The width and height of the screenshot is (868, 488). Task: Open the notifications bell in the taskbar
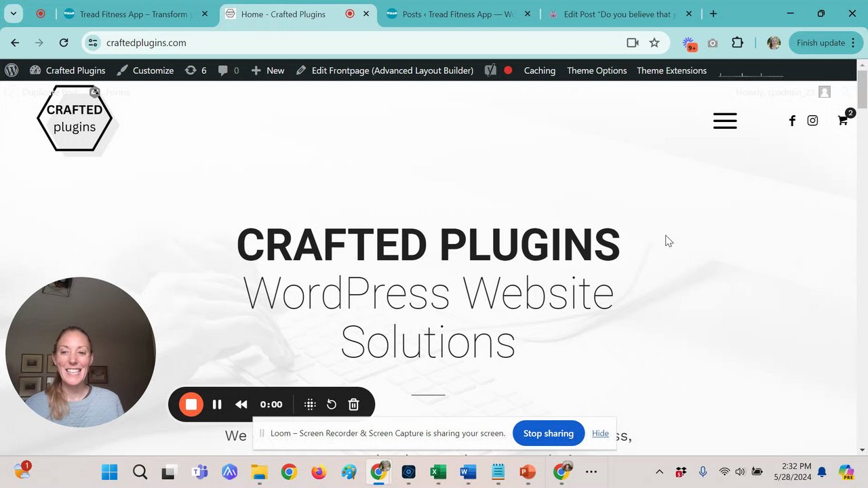[822, 472]
